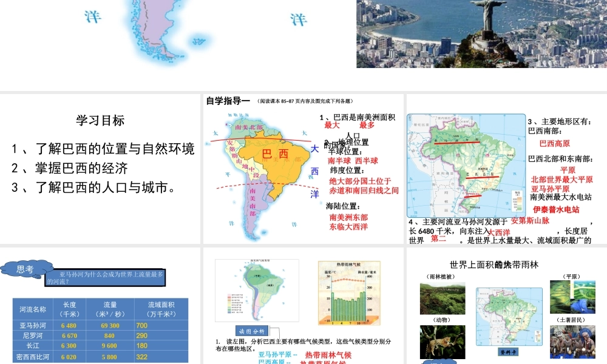Screen dimensions: 607x364
Task: Click the red answer 巴西高原 under 巴西南部
Action: pos(555,143)
